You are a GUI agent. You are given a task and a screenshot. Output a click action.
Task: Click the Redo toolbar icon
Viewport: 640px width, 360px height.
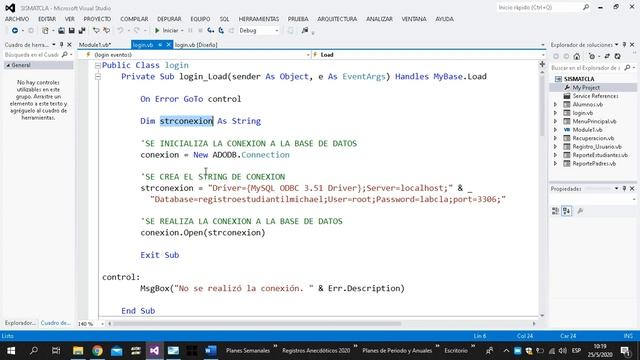tap(136, 31)
